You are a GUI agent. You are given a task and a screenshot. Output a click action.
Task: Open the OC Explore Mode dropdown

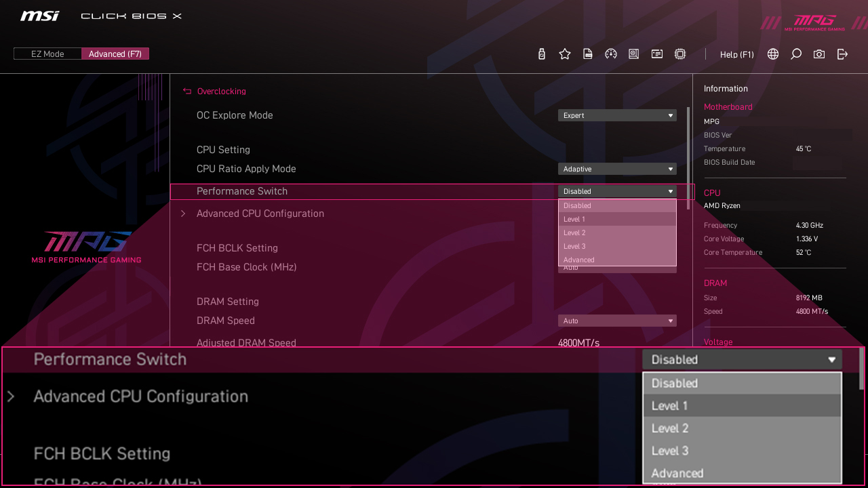pyautogui.click(x=616, y=115)
